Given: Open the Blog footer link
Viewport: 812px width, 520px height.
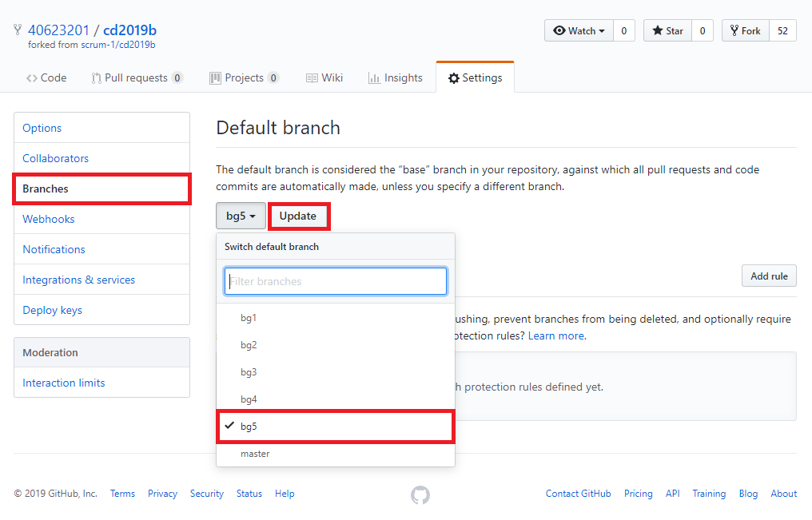Looking at the screenshot, I should click(x=748, y=494).
